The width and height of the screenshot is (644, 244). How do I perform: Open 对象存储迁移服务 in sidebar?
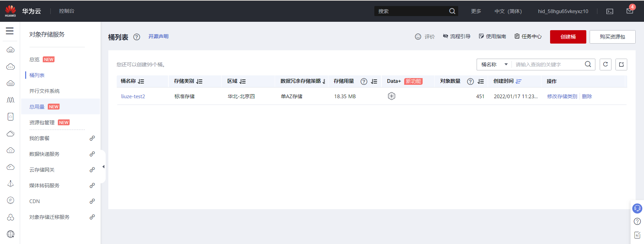(49, 217)
